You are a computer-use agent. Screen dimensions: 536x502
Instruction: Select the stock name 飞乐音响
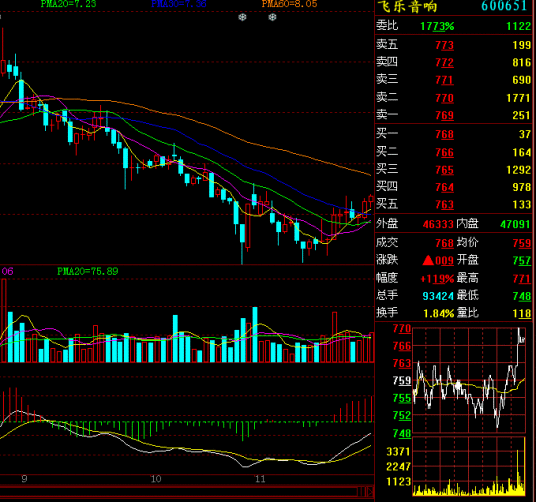coord(407,6)
